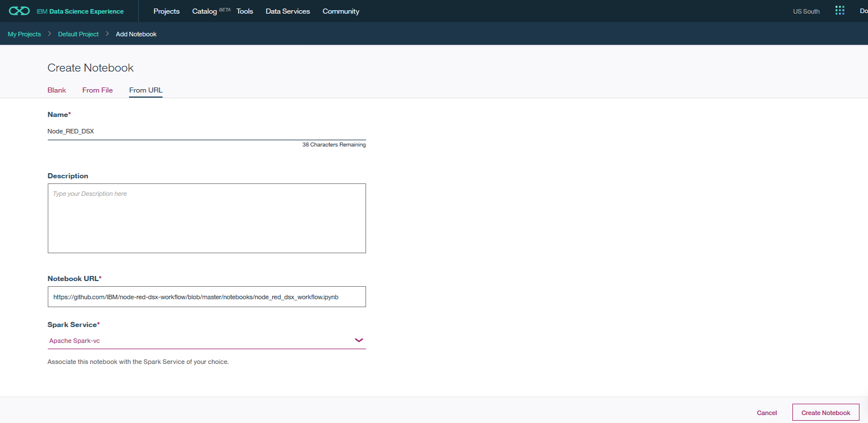
Task: Open the Data Services menu
Action: (288, 11)
